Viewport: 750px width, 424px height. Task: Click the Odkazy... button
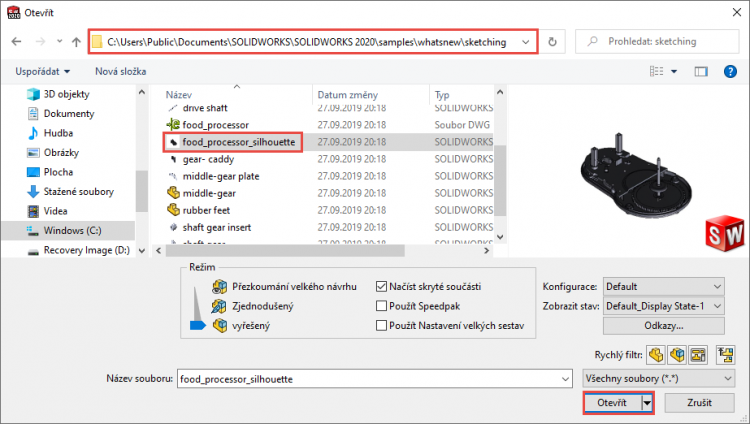[x=663, y=326]
